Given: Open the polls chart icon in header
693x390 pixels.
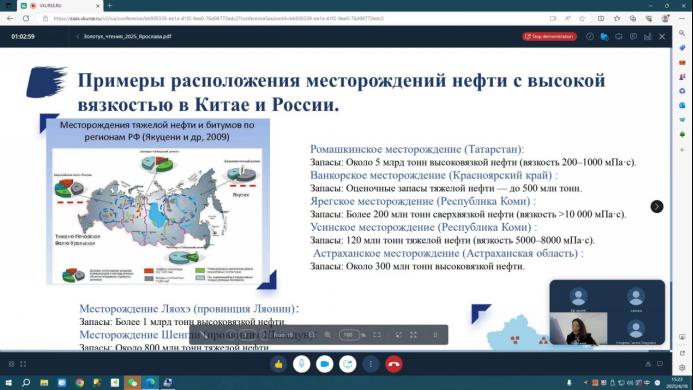Looking at the screenshot, I should [647, 37].
